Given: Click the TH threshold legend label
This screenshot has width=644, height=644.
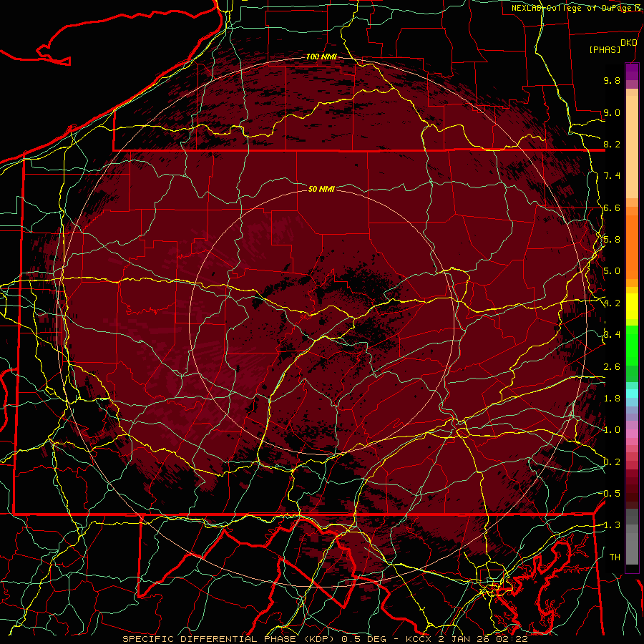Looking at the screenshot, I should 615,557.
